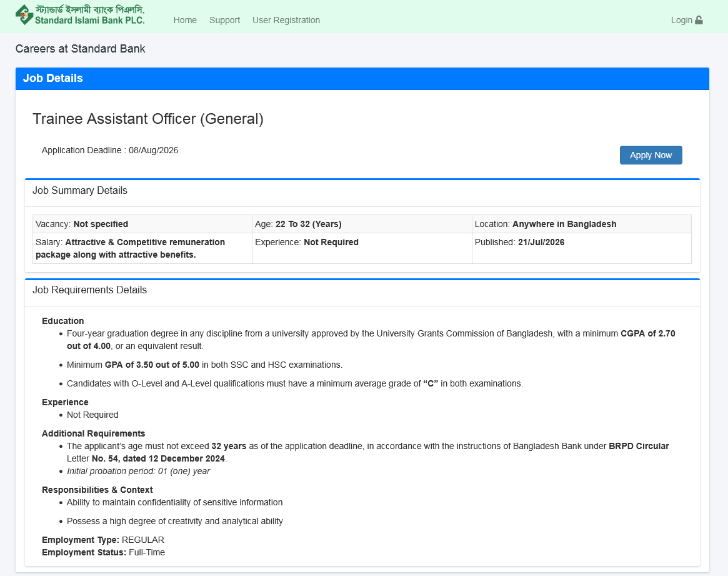
Task: Click the Employment Type: REGULAR line
Action: [103, 540]
